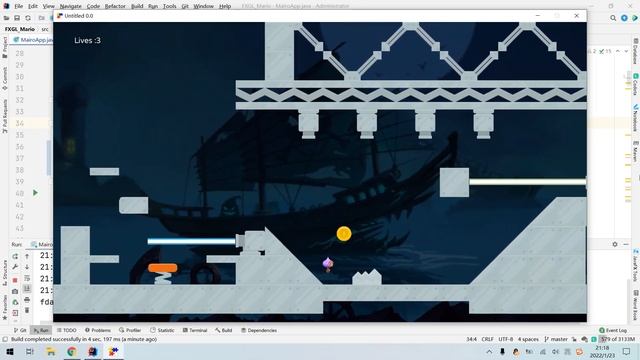Open the Window menu
Screen dimensions: 640x360
(203, 6)
